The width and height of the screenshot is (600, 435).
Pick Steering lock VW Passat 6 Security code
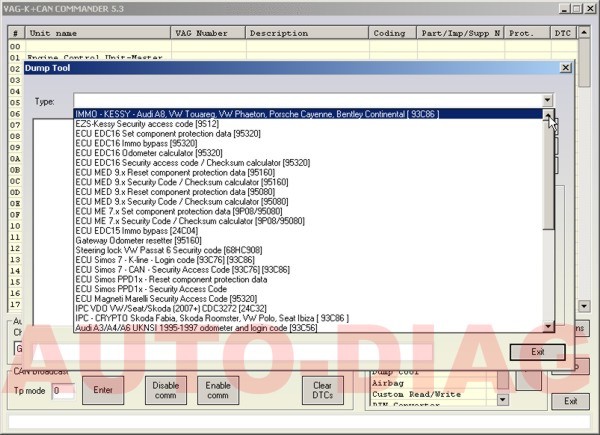[308, 250]
